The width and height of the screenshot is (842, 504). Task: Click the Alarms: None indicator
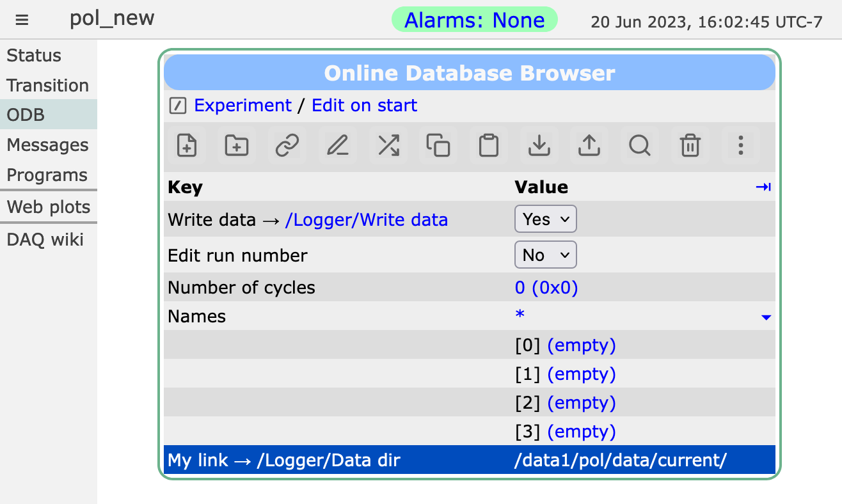point(474,20)
